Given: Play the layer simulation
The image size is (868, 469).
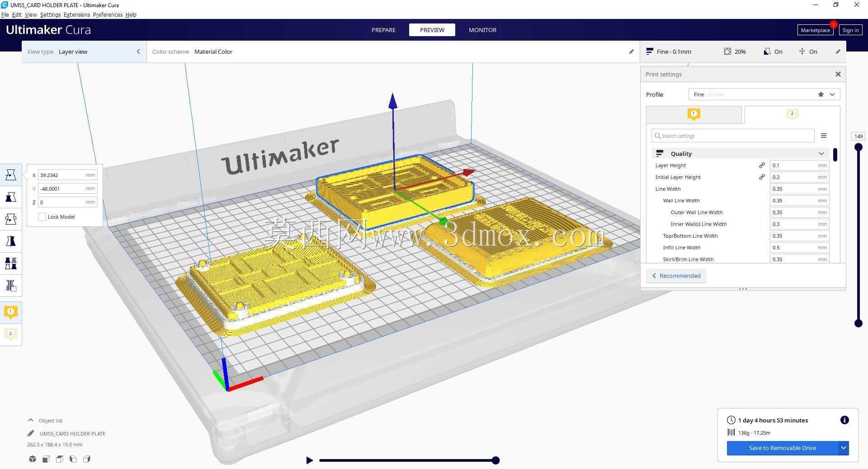Looking at the screenshot, I should [309, 460].
